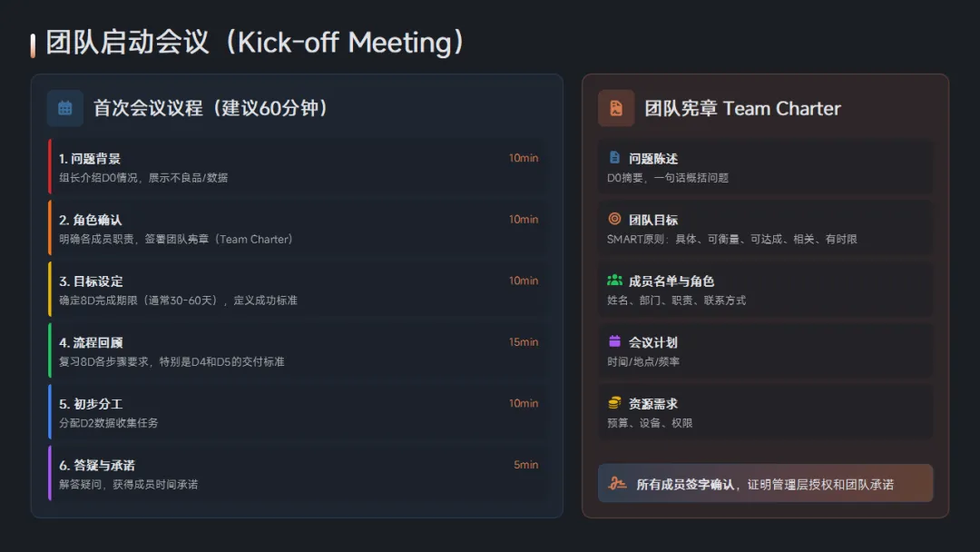
Task: Select agenda item 4. 流程回顾
Action: click(x=296, y=350)
